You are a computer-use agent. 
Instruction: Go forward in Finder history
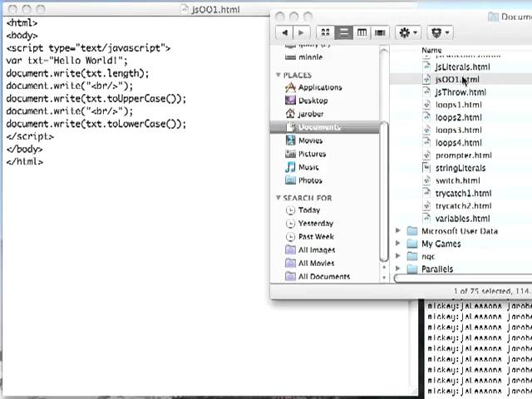301,32
